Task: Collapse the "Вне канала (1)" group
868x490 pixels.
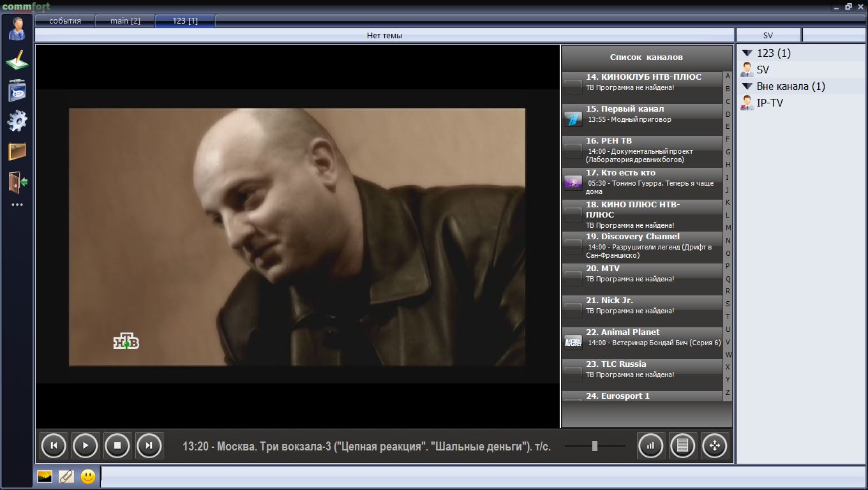Action: [x=747, y=86]
